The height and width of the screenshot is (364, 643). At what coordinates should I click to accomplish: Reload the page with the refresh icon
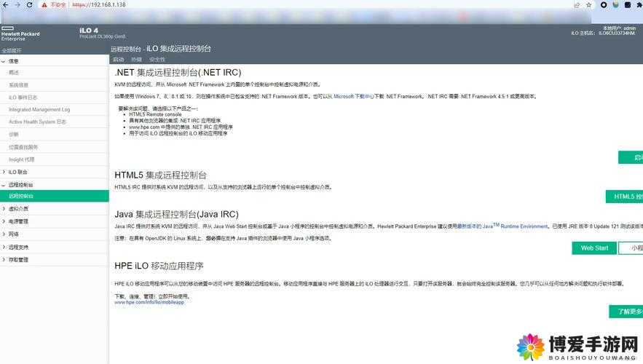point(30,4)
